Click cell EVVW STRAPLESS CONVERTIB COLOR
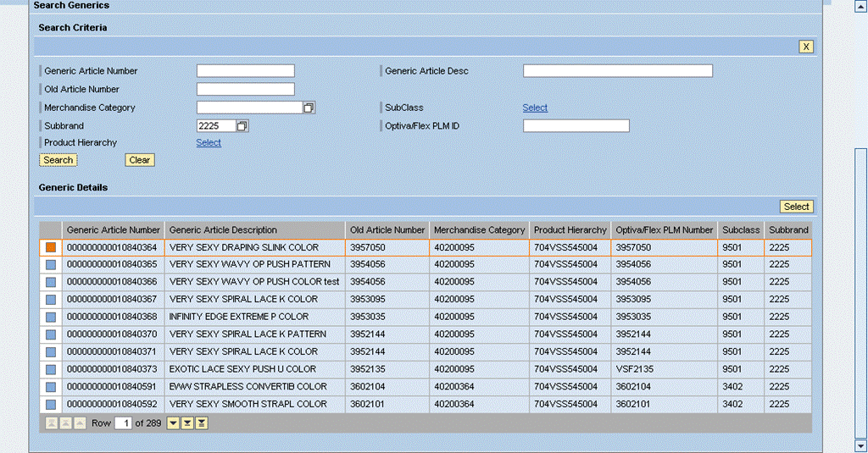Viewport: 868px width, 453px height. click(255, 387)
